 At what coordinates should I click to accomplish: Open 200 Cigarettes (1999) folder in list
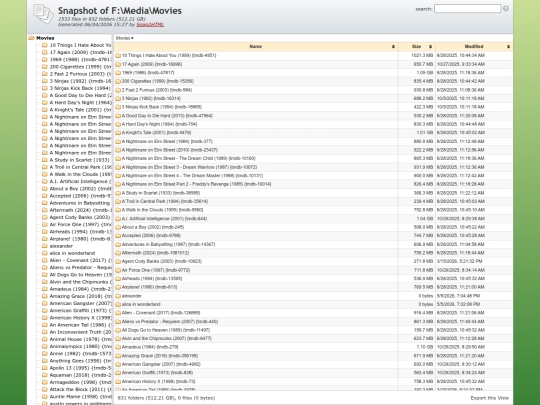(x=157, y=81)
